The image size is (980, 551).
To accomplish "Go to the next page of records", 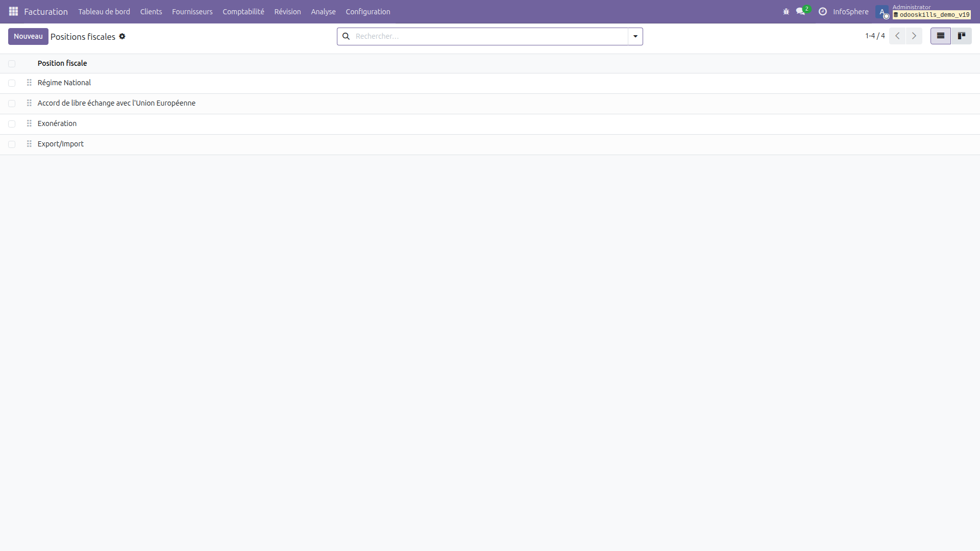I will tap(914, 36).
